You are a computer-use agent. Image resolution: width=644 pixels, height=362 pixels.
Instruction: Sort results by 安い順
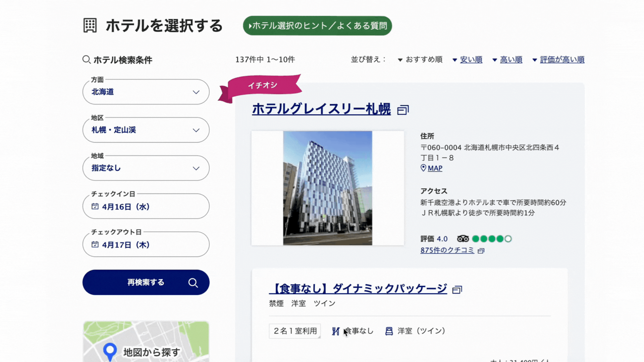(471, 60)
